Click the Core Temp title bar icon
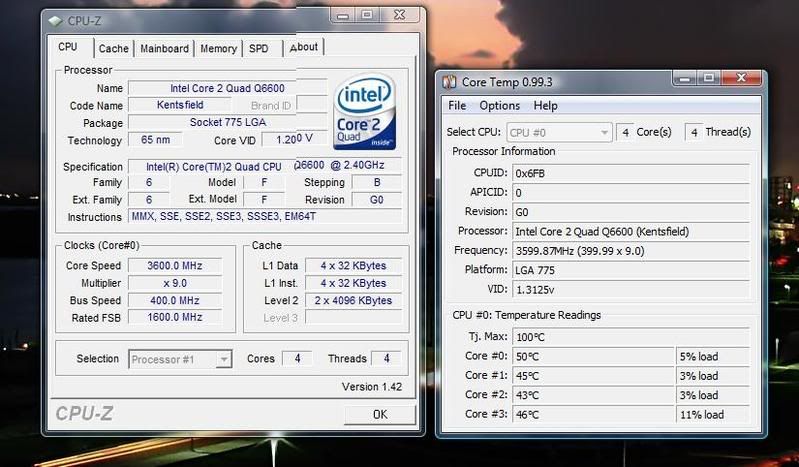Screen dimensions: 799x467 (x=449, y=82)
